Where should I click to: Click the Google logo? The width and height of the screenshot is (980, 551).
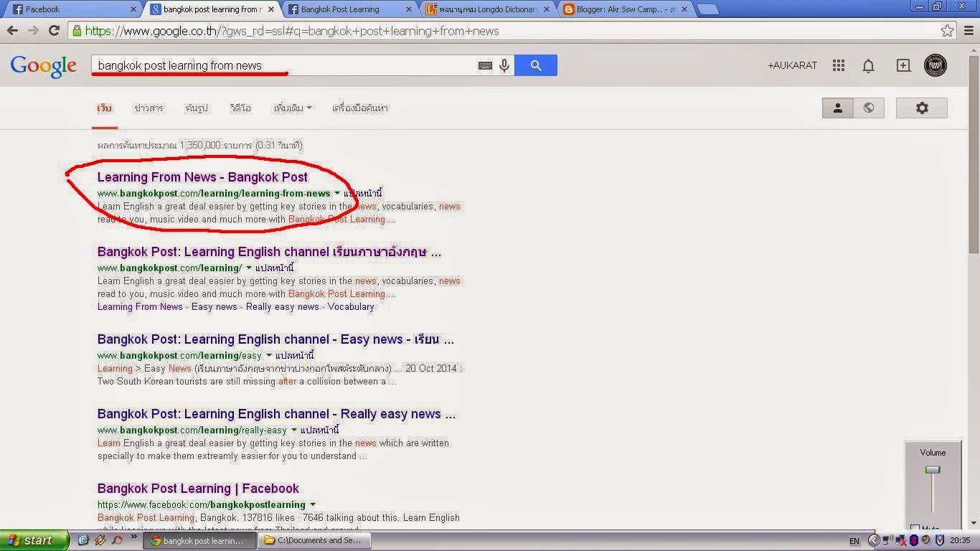click(43, 66)
